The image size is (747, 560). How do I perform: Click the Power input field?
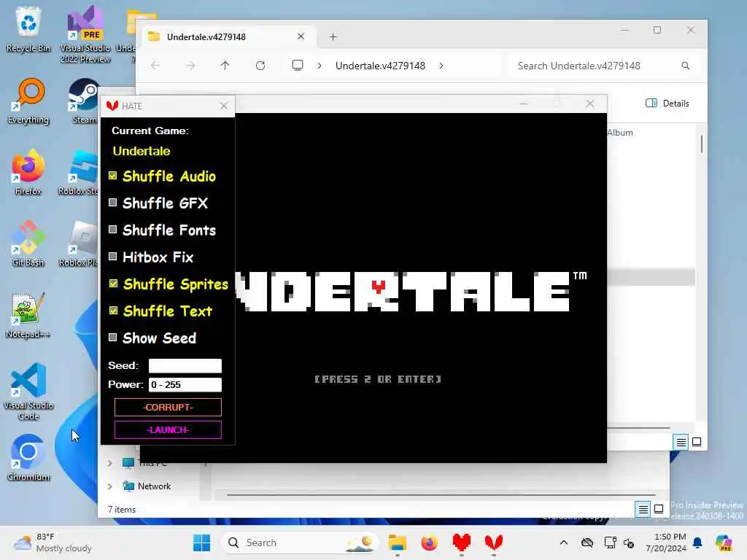pos(185,385)
